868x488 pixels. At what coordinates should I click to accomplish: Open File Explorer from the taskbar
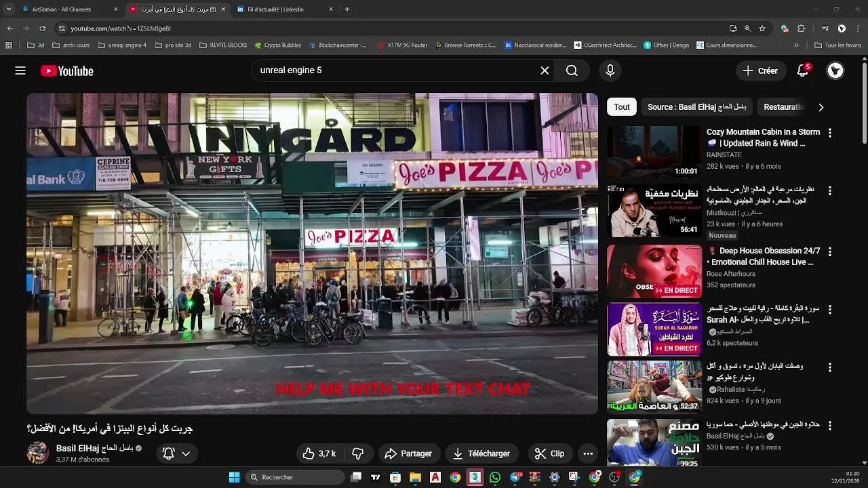coord(415,477)
